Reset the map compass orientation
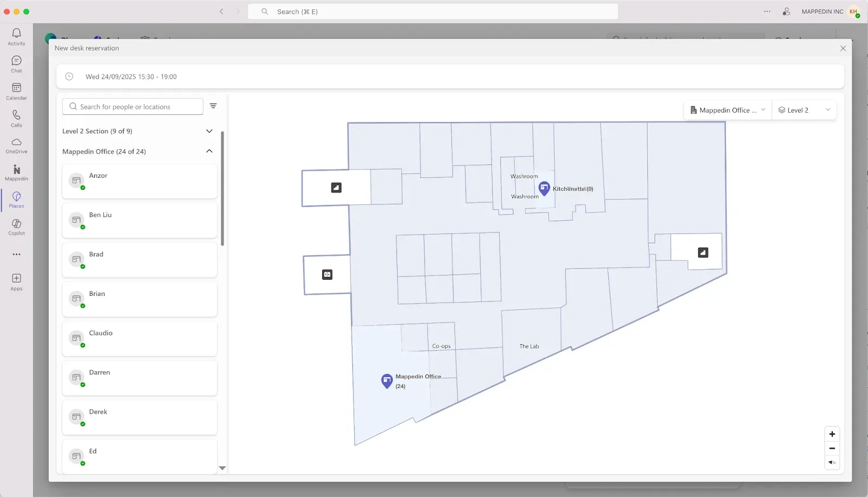Image resolution: width=868 pixels, height=497 pixels. pyautogui.click(x=832, y=462)
